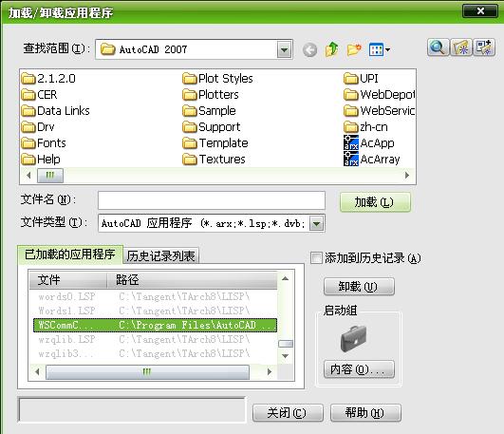Viewport: 504px width, 434px height.
Task: Click the file browser horizontal scrollbar thumb
Action: tap(50, 176)
